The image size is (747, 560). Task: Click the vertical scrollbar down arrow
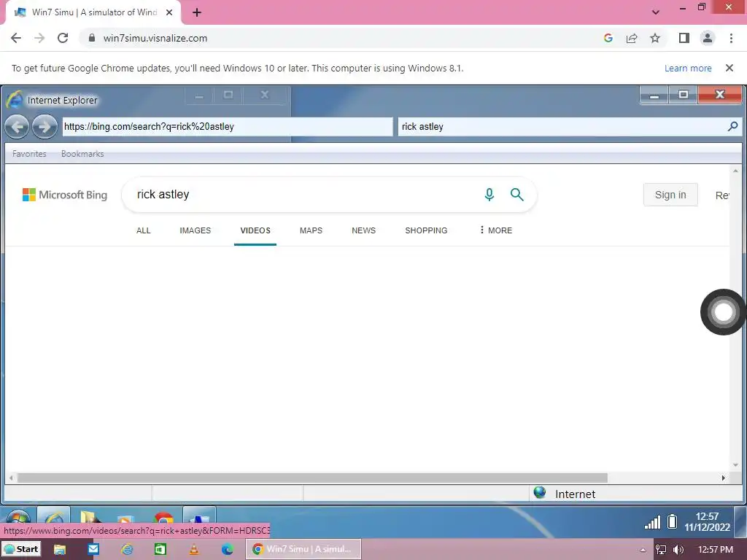tap(735, 465)
